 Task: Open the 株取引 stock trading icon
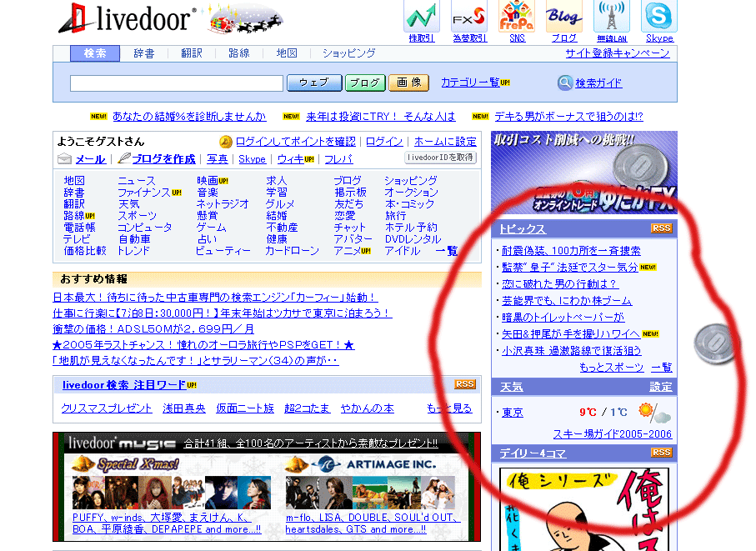click(422, 17)
